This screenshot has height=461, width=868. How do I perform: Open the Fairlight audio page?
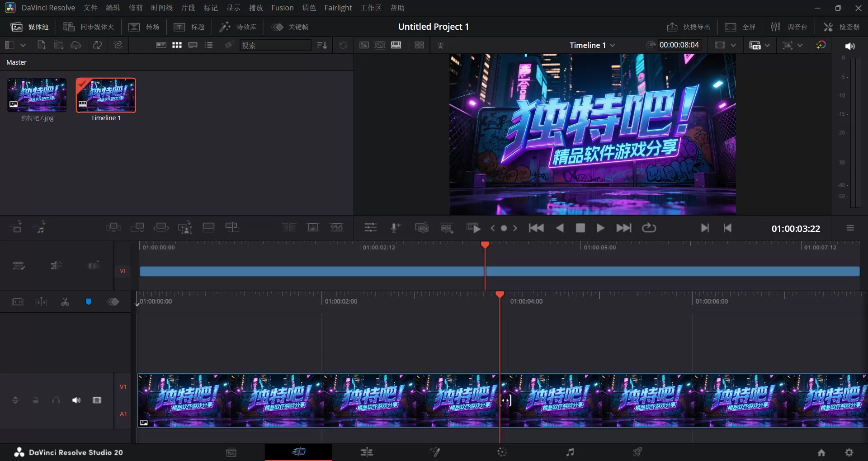pyautogui.click(x=570, y=452)
